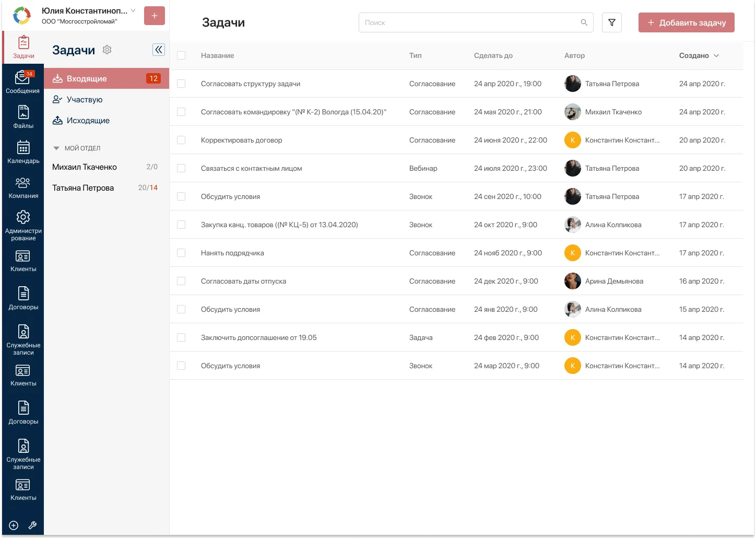Collapse the tasks panel with double-chevron icon
Image resolution: width=756 pixels, height=539 pixels.
coord(159,50)
